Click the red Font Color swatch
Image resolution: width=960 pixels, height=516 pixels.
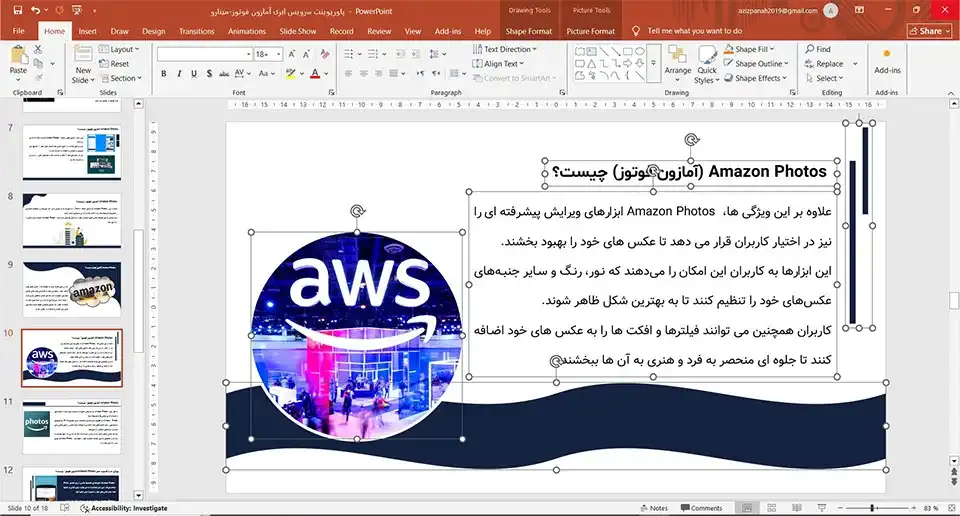[x=315, y=73]
